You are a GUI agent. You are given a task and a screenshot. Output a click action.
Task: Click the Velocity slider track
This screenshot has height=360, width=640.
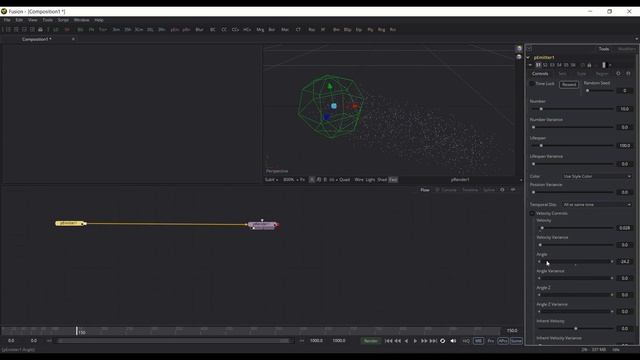pyautogui.click(x=575, y=228)
